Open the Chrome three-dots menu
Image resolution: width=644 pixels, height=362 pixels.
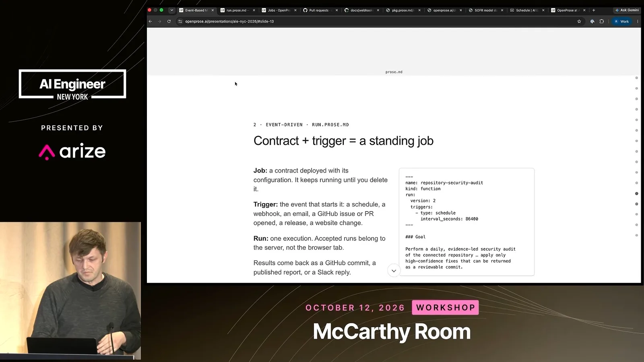click(638, 21)
